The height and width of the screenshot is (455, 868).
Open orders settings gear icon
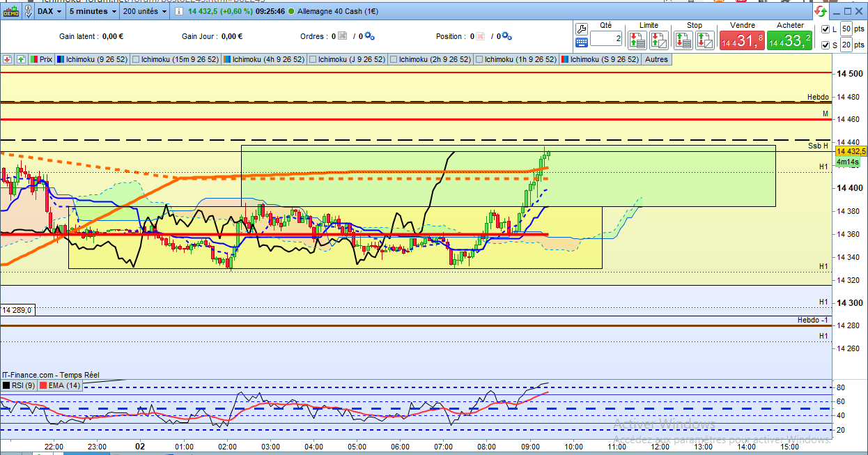369,36
